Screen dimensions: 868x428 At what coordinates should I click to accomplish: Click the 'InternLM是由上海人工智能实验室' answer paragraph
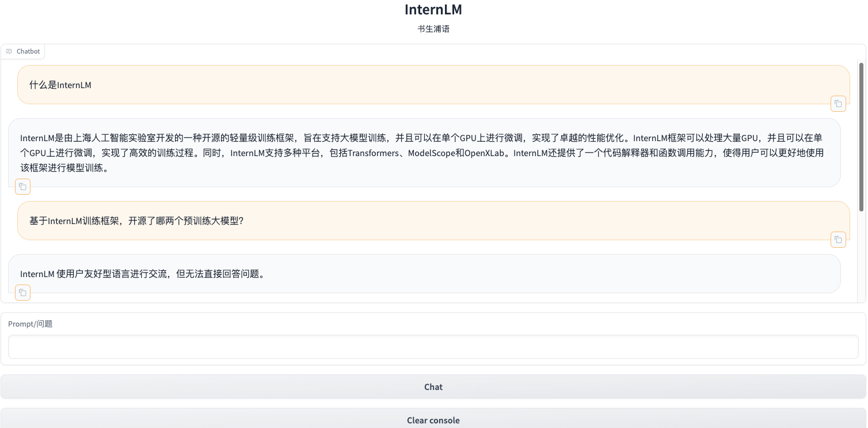click(422, 153)
